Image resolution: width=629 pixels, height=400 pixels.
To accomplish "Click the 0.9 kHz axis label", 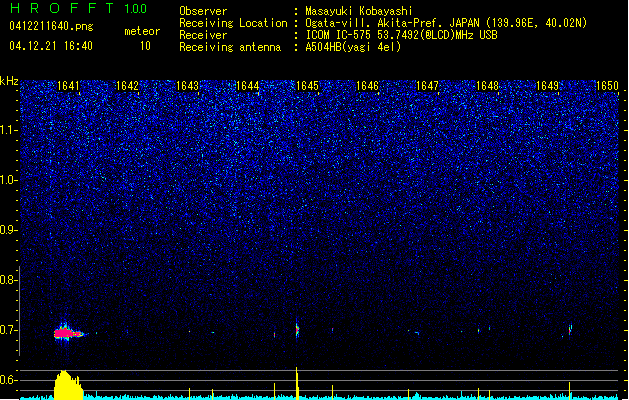I will click(9, 230).
